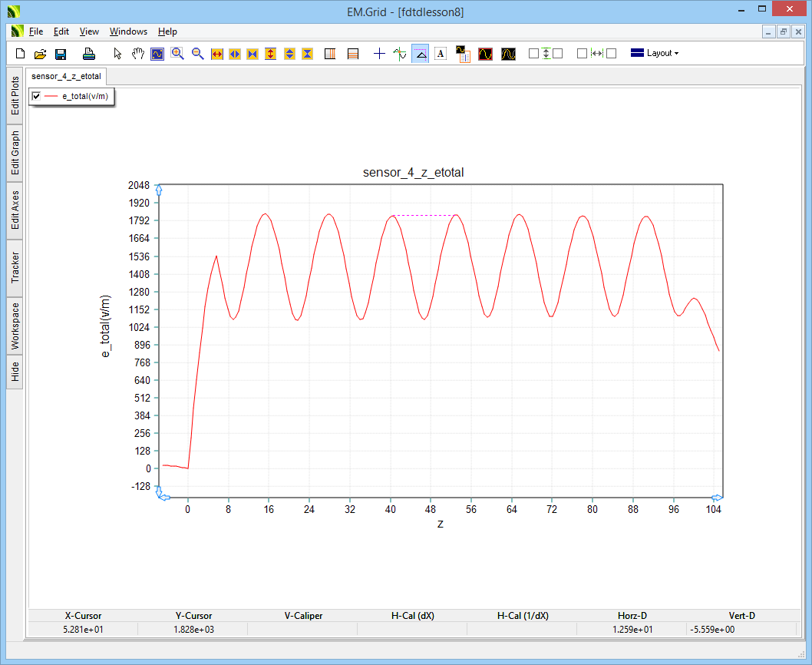Click the Print icon in toolbar
This screenshot has width=812, height=665.
89,54
